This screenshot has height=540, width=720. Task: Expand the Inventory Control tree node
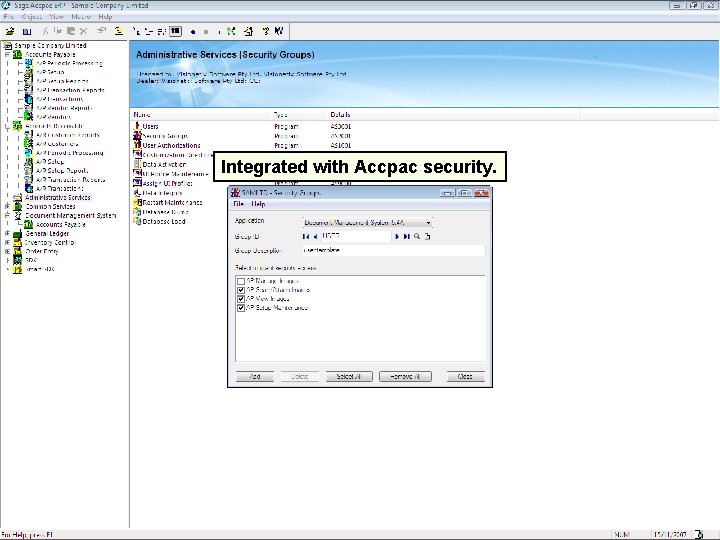pyautogui.click(x=7, y=242)
